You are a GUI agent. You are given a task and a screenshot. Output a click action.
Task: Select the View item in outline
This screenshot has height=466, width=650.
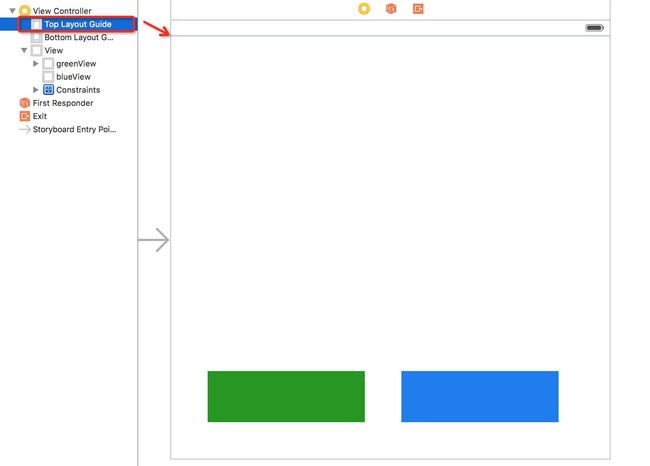pyautogui.click(x=54, y=51)
